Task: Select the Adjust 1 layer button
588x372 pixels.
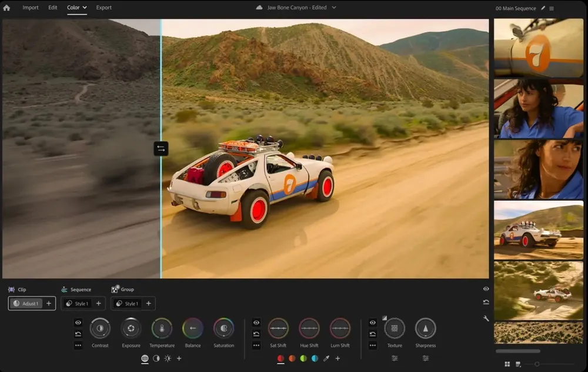Action: click(26, 303)
